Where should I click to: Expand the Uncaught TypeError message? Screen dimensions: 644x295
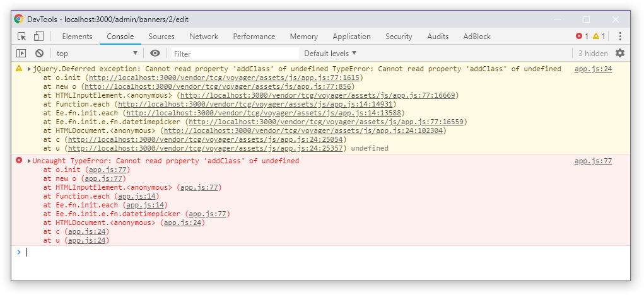point(29,161)
